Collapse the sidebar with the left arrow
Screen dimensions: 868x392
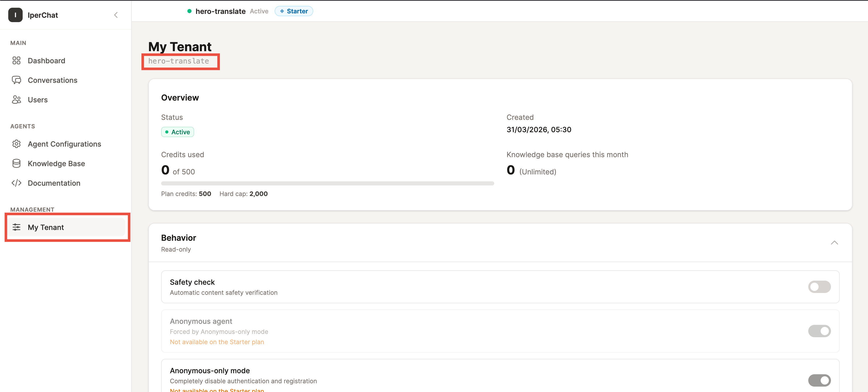pos(116,15)
